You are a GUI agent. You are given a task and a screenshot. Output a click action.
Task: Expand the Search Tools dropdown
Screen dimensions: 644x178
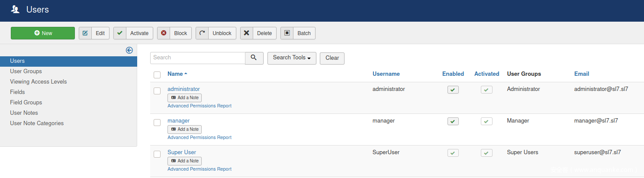pos(292,58)
